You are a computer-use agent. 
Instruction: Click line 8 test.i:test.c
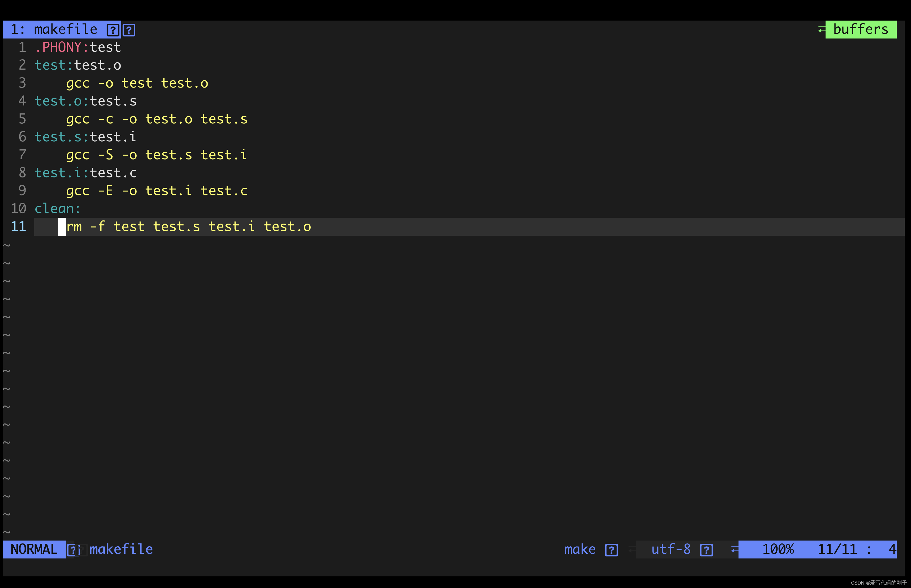[85, 173]
